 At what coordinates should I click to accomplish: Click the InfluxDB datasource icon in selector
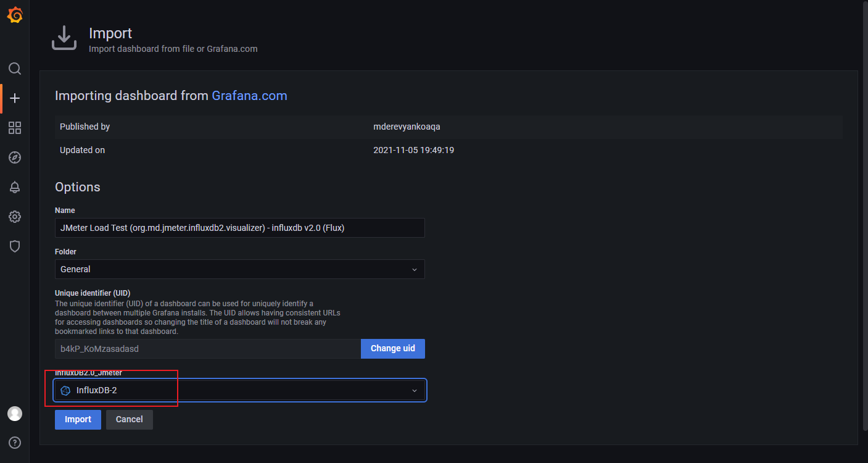tap(65, 390)
